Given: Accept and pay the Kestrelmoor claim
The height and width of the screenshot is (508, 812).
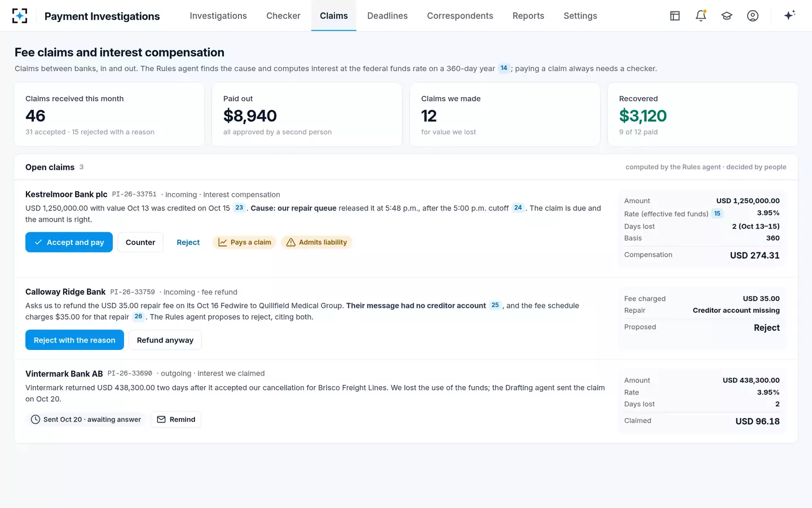Looking at the screenshot, I should pos(69,242).
